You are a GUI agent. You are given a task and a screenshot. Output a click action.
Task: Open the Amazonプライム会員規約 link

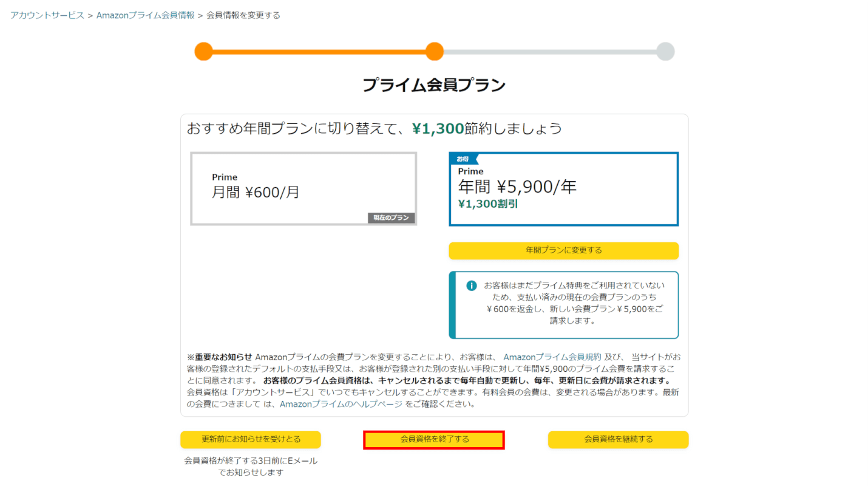click(x=552, y=357)
